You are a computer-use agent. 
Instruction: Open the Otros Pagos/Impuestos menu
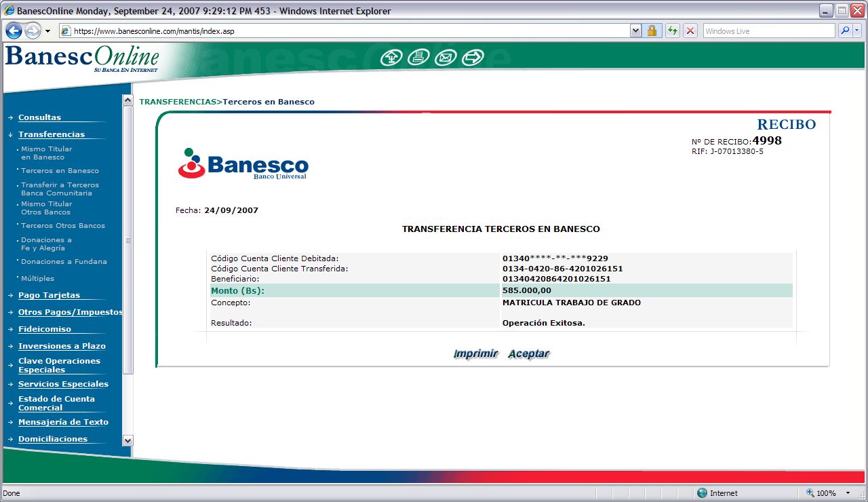[x=71, y=312]
